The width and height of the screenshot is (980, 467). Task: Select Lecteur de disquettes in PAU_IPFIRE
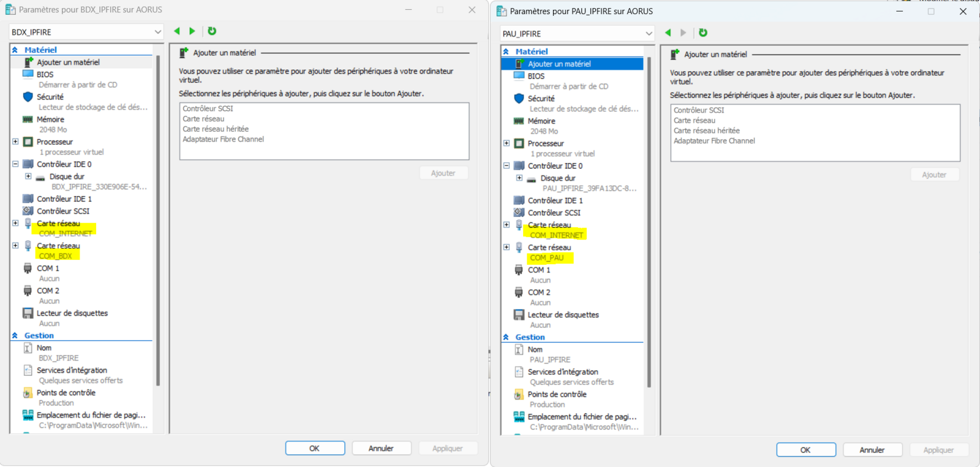tap(563, 315)
